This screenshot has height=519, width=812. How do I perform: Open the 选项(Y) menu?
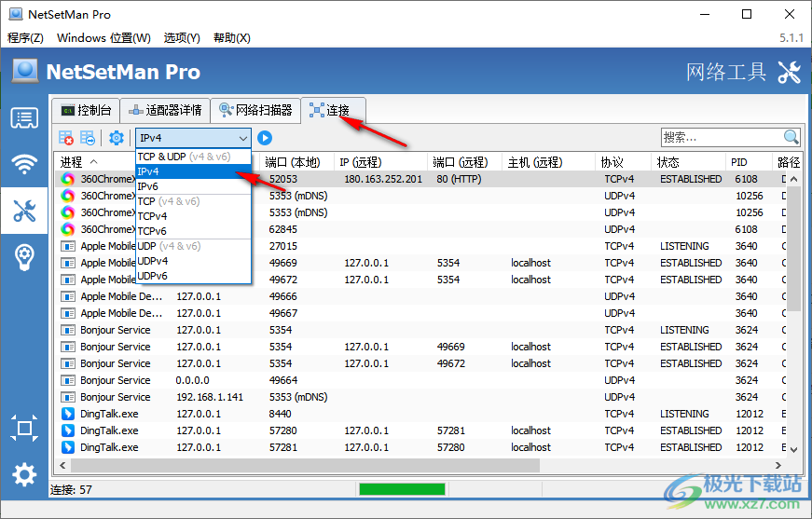[x=182, y=38]
